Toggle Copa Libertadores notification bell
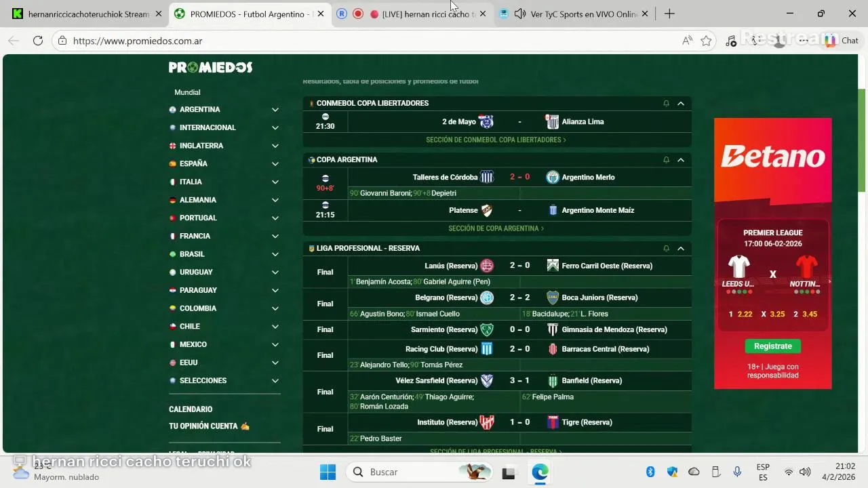The width and height of the screenshot is (868, 488). tap(666, 103)
